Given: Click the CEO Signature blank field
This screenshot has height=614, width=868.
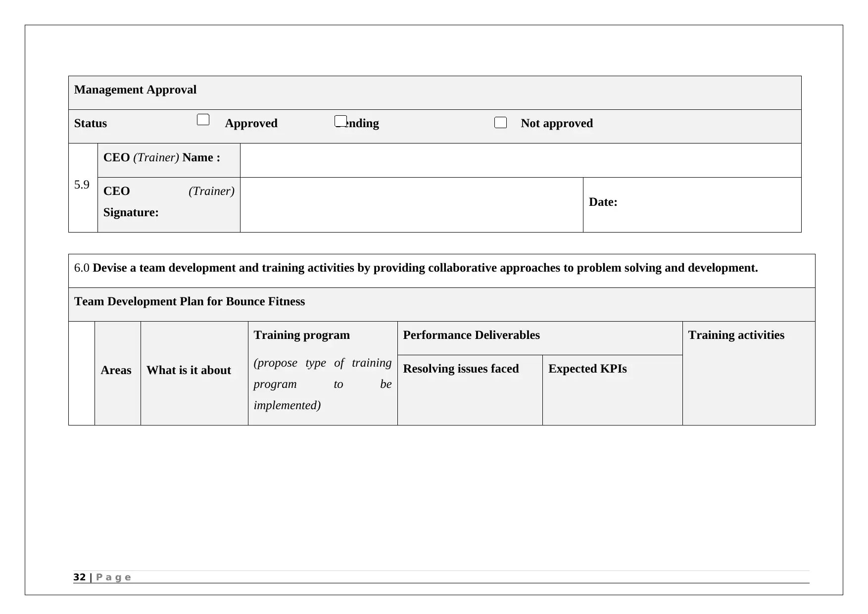Looking at the screenshot, I should tap(412, 205).
